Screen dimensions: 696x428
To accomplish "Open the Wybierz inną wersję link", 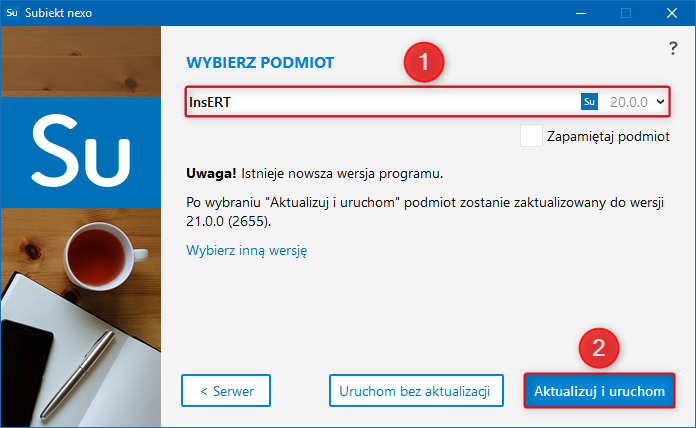I will click(246, 250).
